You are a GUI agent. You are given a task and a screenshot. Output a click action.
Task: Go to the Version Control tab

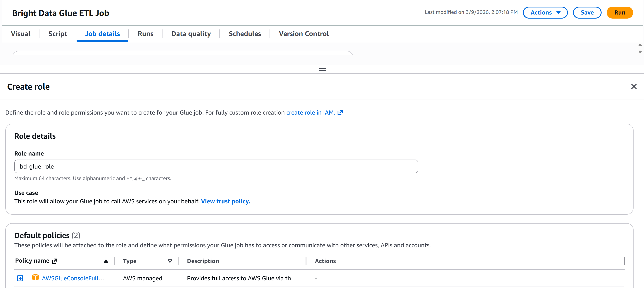coord(303,34)
